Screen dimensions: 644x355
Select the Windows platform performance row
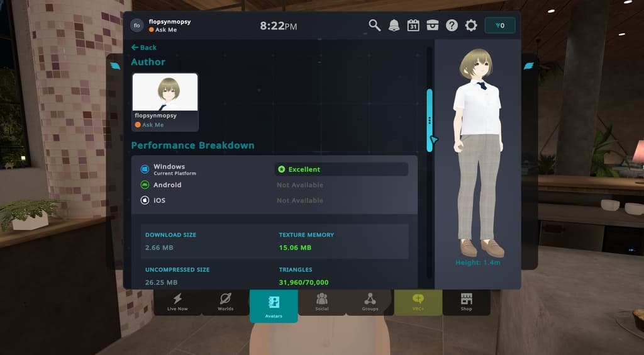click(x=274, y=169)
